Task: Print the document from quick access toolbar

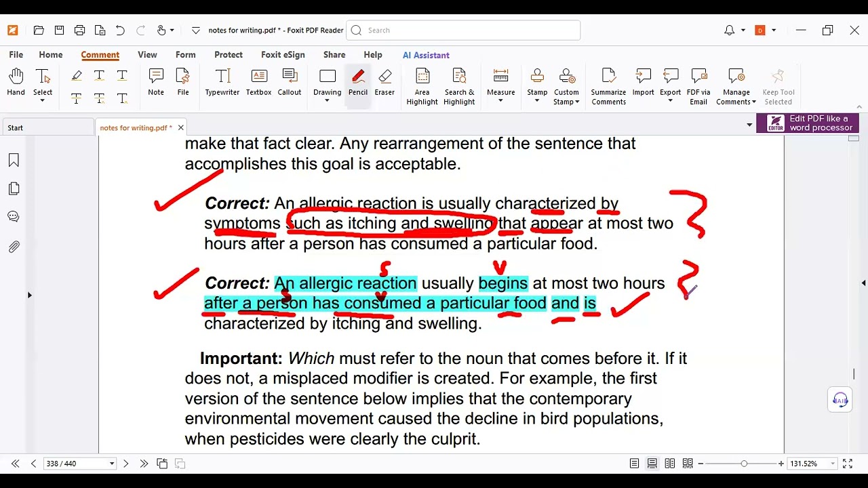Action: 79,30
